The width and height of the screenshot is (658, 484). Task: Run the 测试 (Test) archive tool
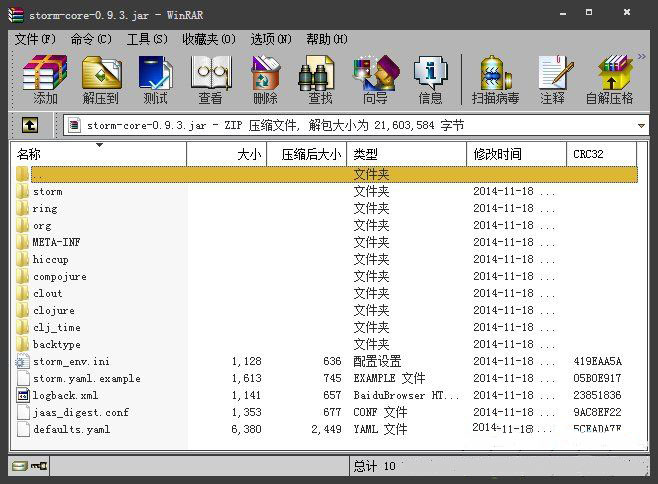point(155,80)
